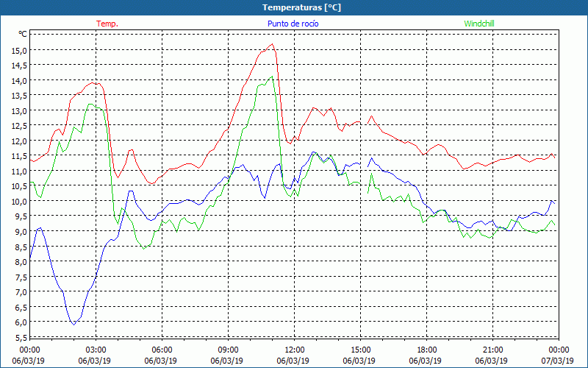Click the 7,5 y-axis value
588x368 pixels.
(21, 277)
